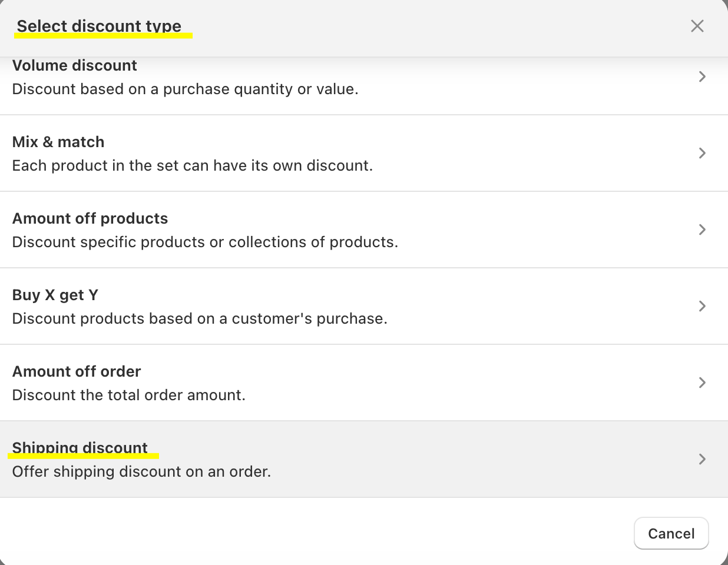Click 'Each product in the set' description text
Screen dimensions: 728x565
tap(192, 165)
